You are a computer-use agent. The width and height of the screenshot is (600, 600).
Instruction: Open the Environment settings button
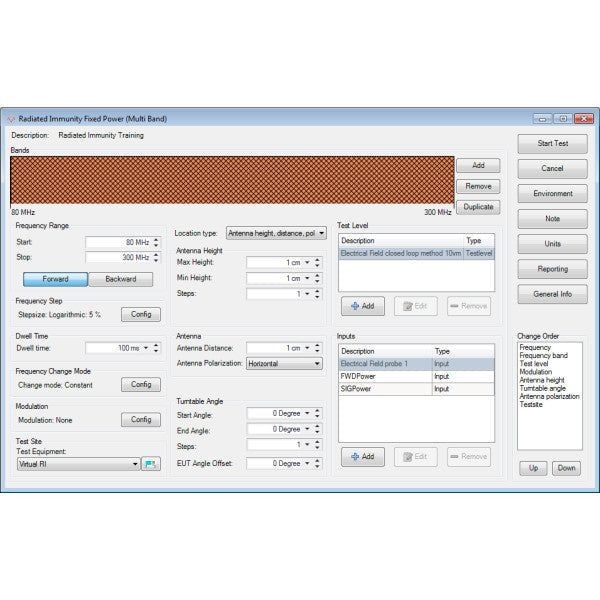click(552, 193)
